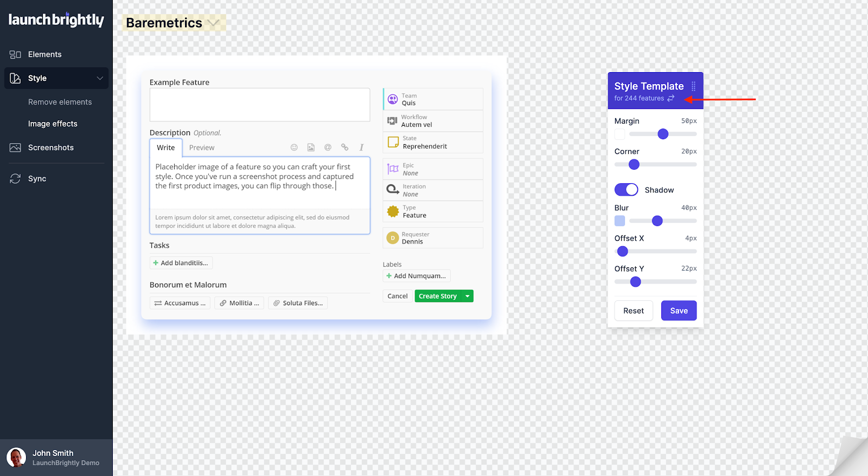868x476 pixels.
Task: Click the Style Template drag handle
Action: (693, 86)
